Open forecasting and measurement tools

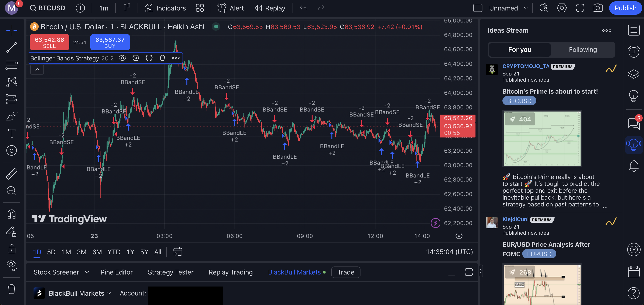11,99
